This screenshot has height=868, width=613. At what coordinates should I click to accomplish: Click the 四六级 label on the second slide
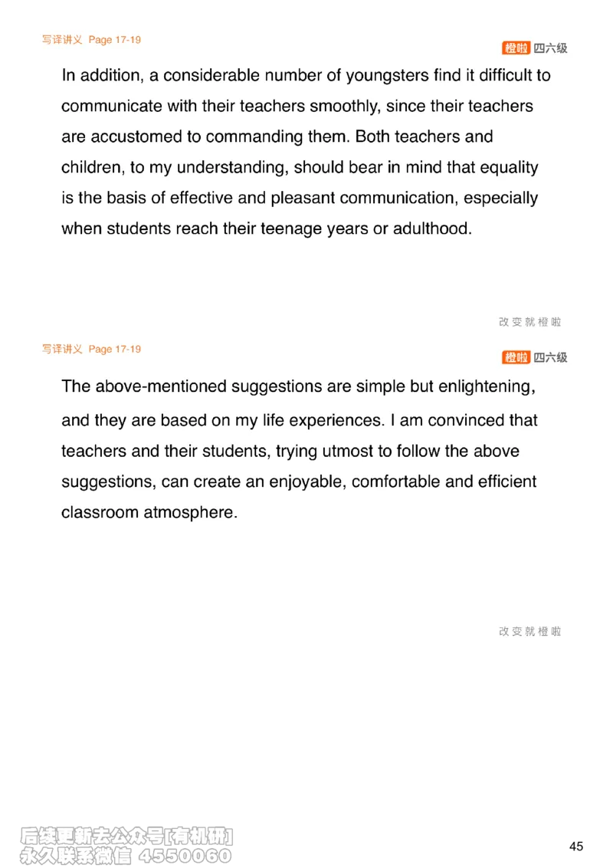(x=551, y=357)
